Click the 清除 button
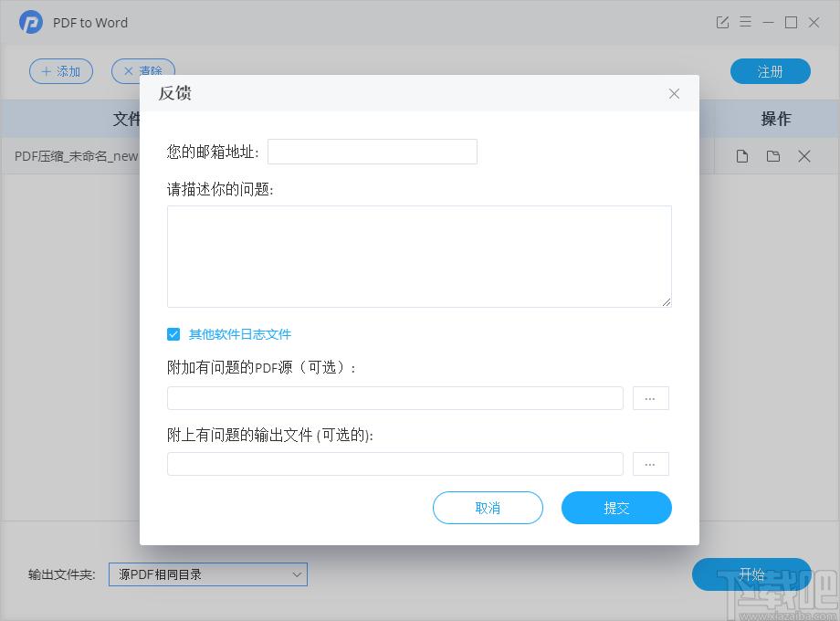 pos(143,70)
